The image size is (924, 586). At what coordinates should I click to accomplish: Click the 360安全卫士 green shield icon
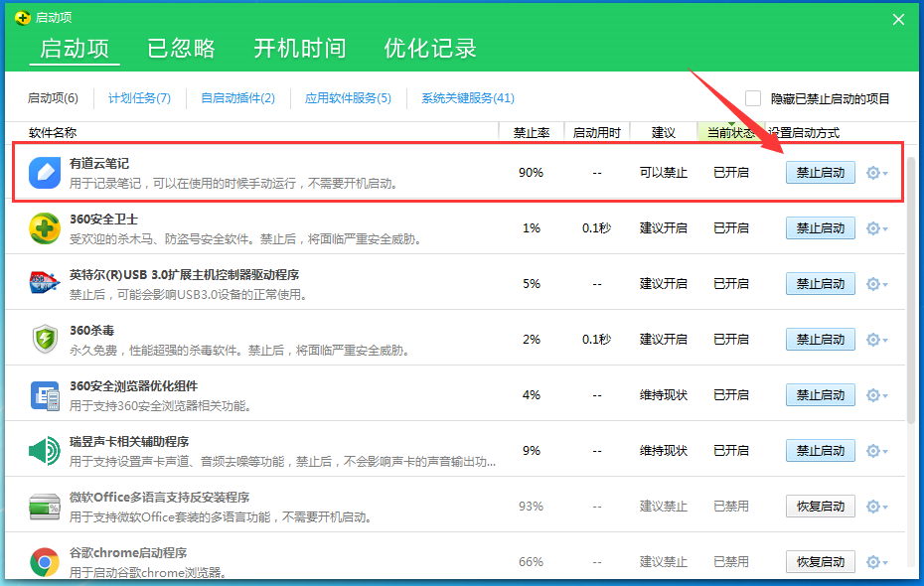click(44, 227)
